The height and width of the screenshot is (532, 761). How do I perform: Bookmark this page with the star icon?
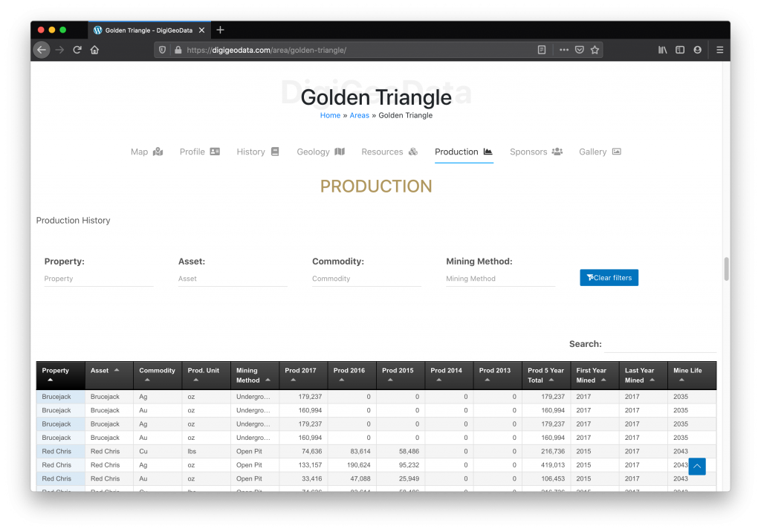click(x=595, y=50)
